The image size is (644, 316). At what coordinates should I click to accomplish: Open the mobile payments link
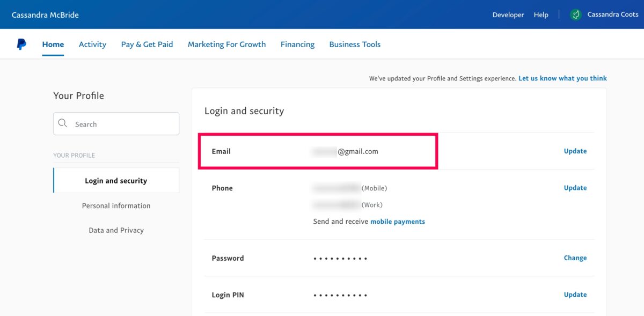[398, 222]
